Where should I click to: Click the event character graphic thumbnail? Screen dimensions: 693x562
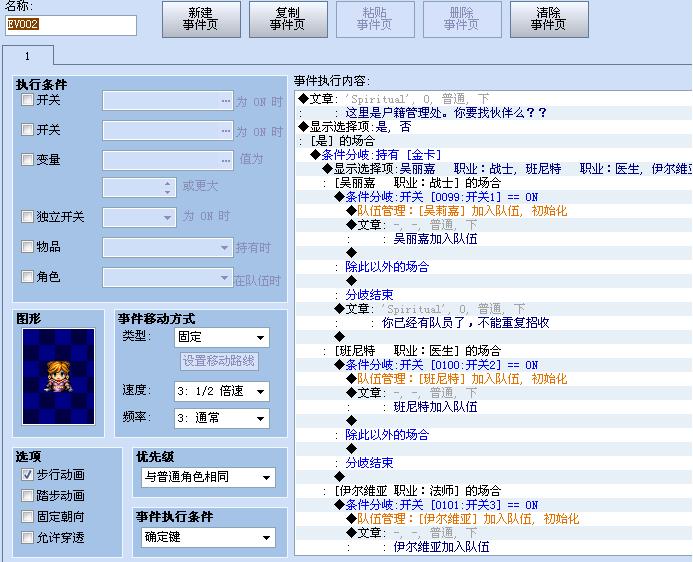tap(58, 376)
